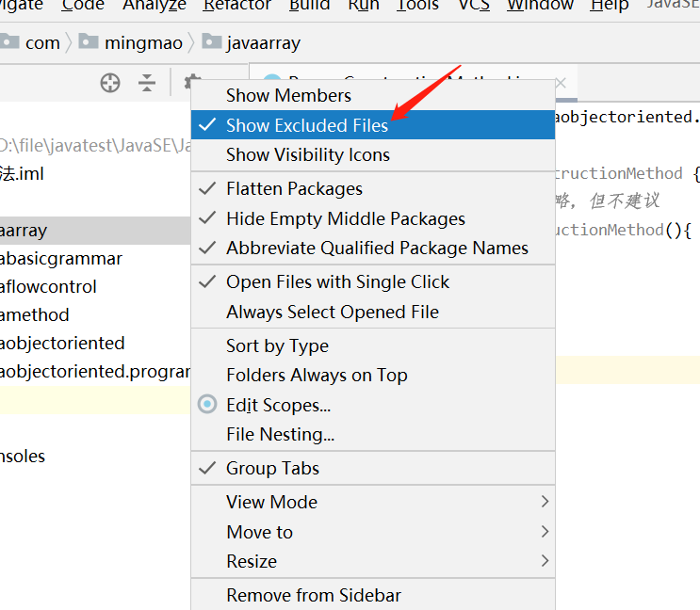Click the mingmao folder icon in breadcrumb
This screenshot has height=610, width=700.
89,42
